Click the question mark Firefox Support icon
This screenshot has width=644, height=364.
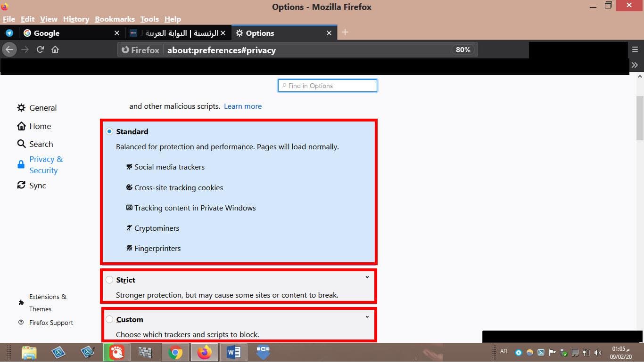(21, 323)
